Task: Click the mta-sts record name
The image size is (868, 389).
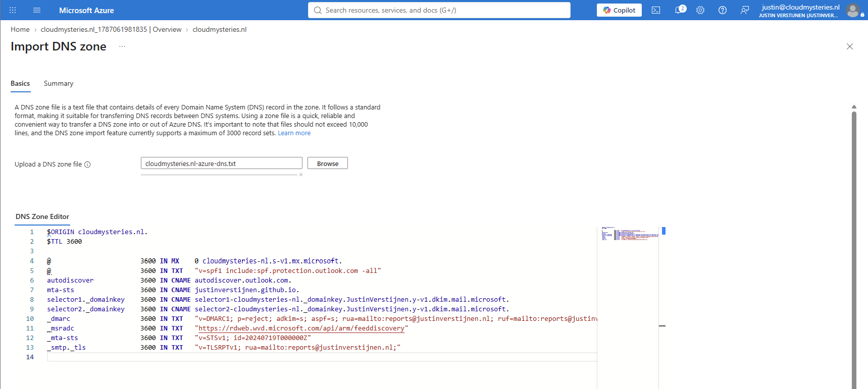Action: point(61,290)
